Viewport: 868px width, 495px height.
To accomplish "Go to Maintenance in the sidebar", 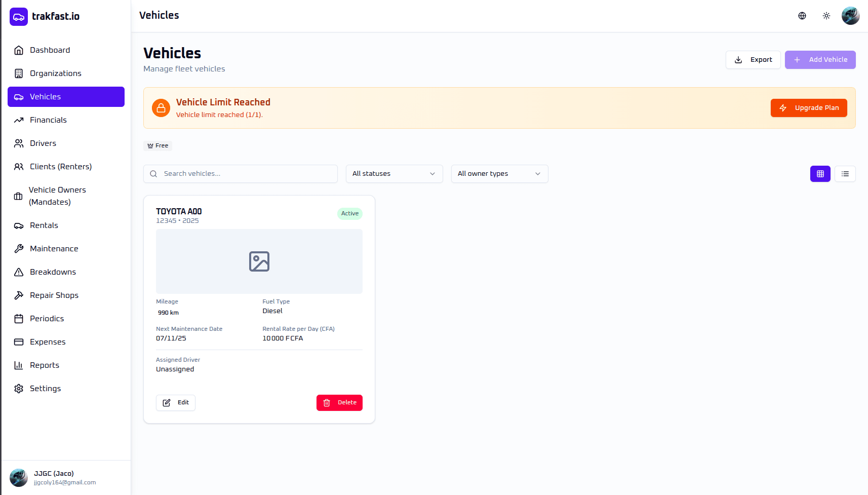I will 54,249.
